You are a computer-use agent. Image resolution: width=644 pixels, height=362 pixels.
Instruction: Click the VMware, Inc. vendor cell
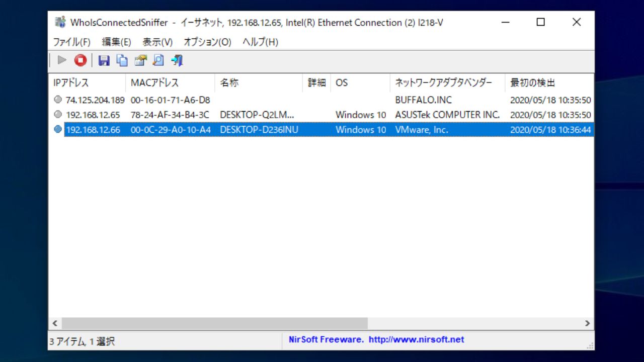(x=422, y=130)
